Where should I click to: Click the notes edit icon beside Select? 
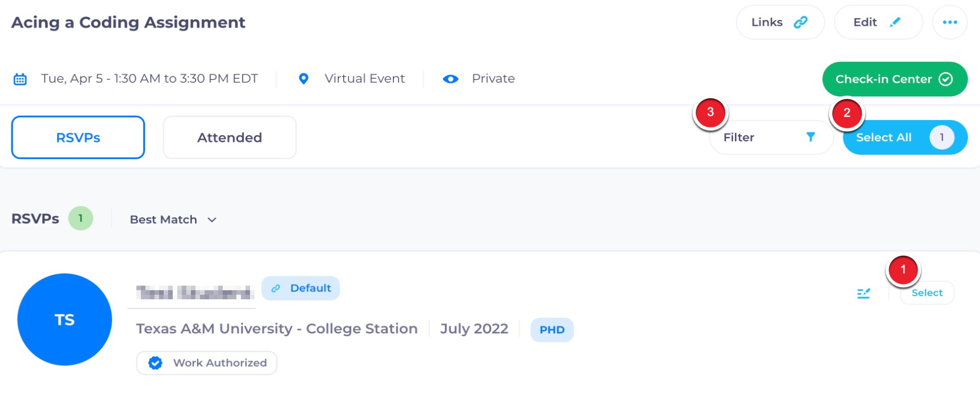tap(863, 293)
